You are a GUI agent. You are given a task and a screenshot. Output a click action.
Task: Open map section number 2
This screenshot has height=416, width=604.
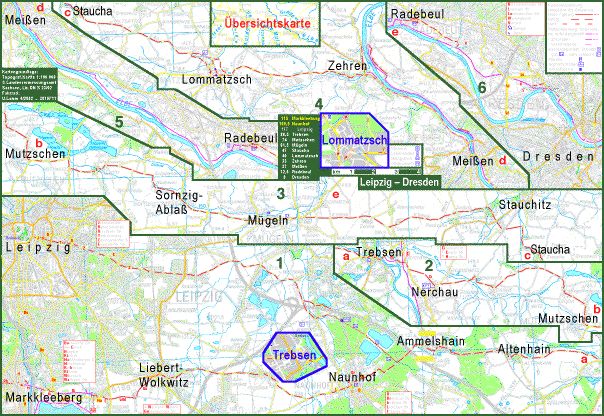[x=428, y=265]
